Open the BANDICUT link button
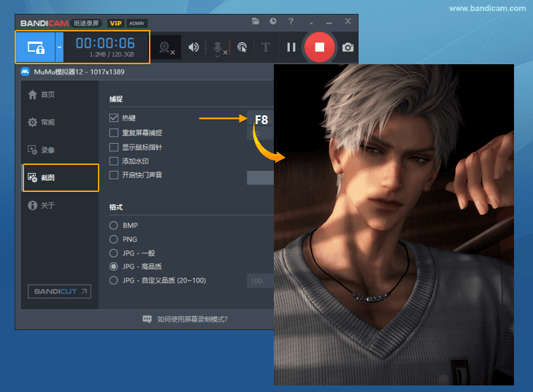 pyautogui.click(x=59, y=291)
